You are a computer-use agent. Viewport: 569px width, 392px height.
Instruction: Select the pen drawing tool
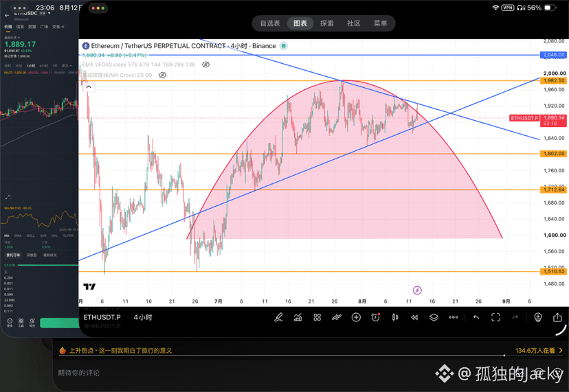click(278, 318)
